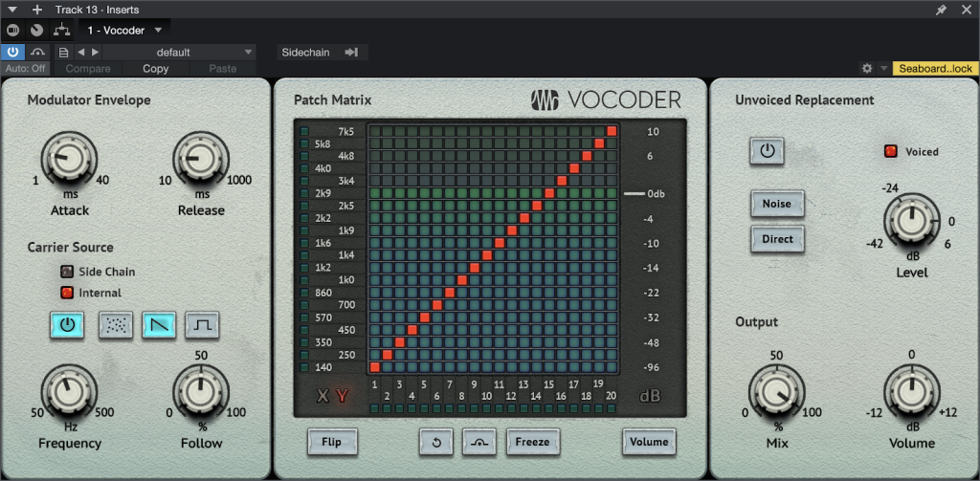Screen dimensions: 980x481
Task: Click the pin icon in title bar
Action: 941,10
